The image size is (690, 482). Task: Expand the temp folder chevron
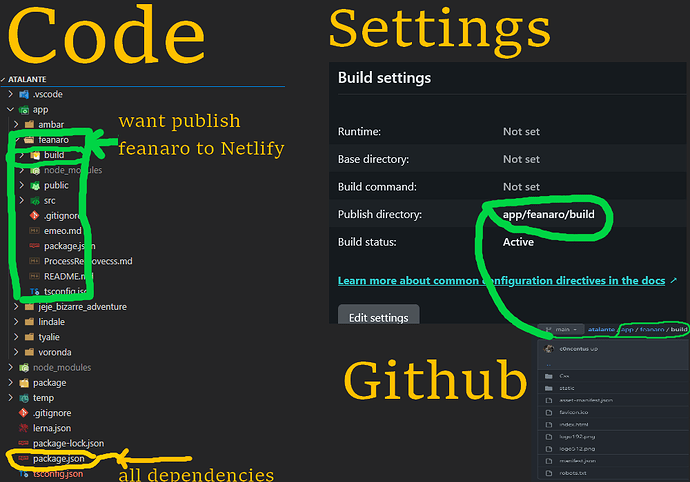11,397
